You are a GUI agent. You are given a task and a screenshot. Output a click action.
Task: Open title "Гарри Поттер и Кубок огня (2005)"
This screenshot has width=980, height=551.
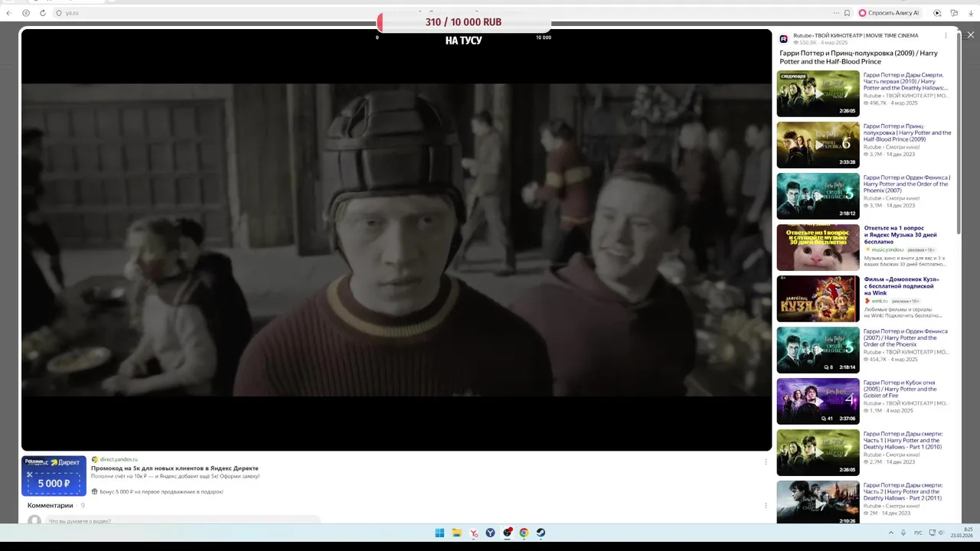(900, 389)
